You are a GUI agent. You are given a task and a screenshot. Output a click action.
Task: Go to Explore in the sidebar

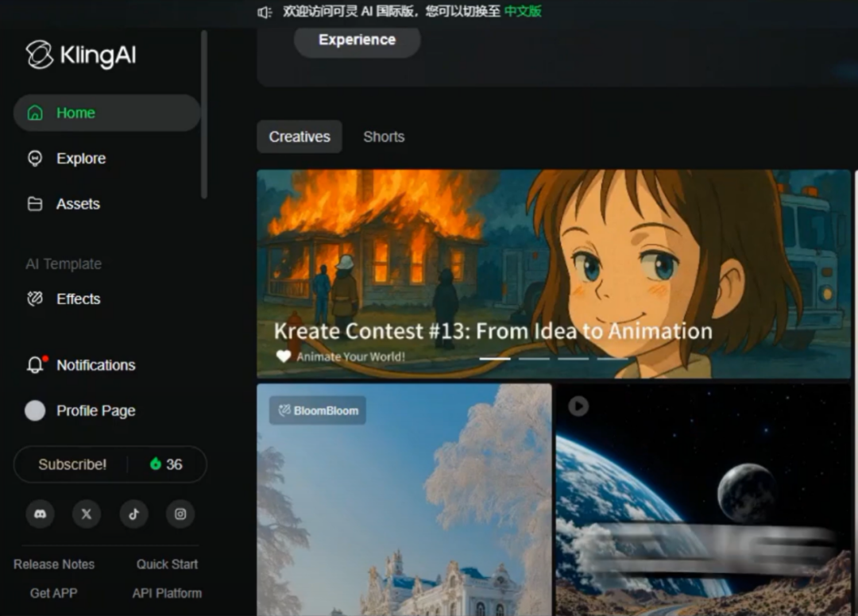point(80,159)
